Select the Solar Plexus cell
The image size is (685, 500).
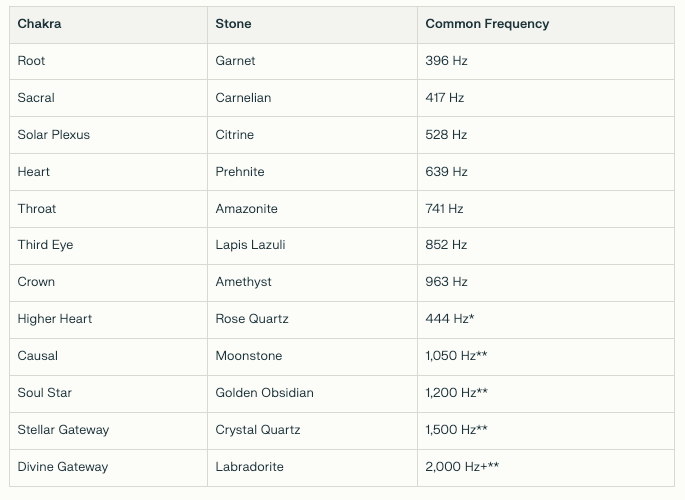tap(54, 135)
